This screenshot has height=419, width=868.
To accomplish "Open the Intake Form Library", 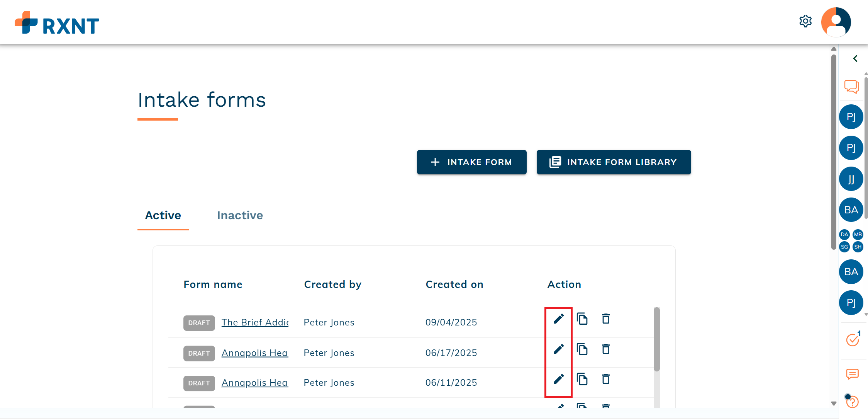I will [614, 162].
